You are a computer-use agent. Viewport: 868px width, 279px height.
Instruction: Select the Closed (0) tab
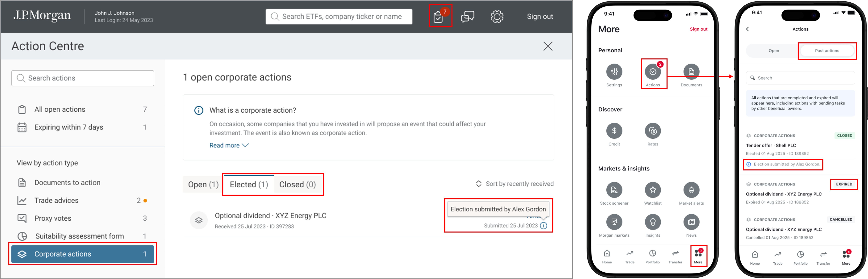[x=297, y=184]
